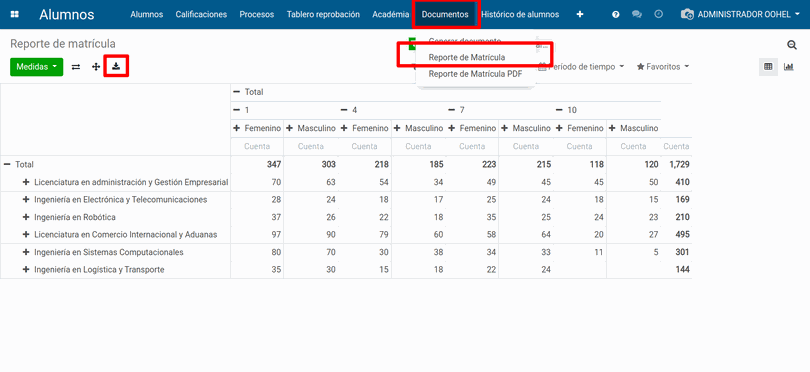Viewport: 810px width, 372px height.
Task: Switch to pivot table view
Action: pos(768,67)
